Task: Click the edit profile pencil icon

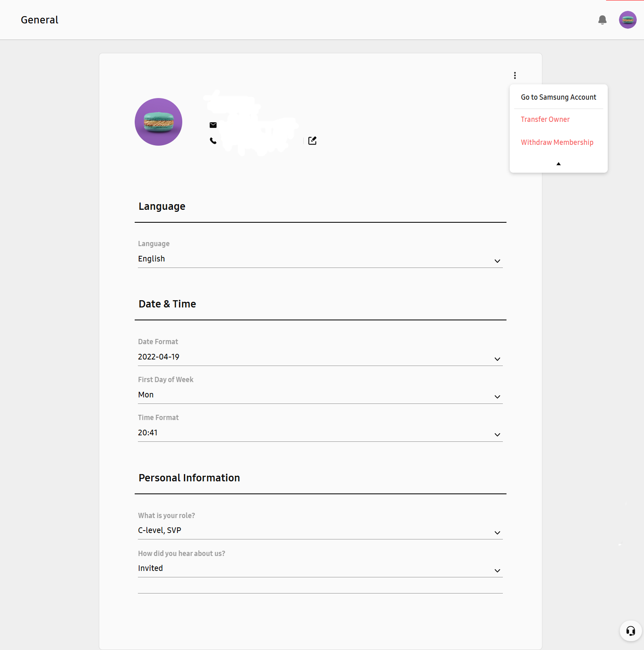Action: click(313, 140)
